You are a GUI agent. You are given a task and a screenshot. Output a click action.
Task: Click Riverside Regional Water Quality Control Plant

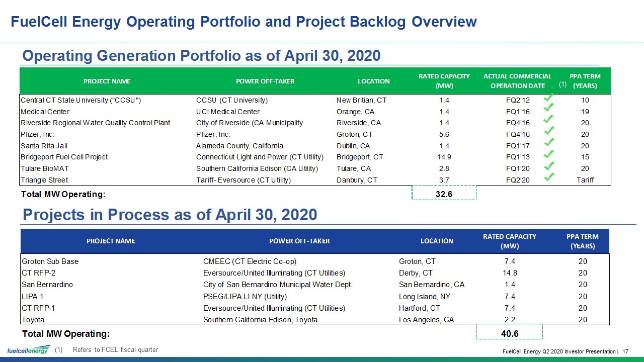[x=96, y=123]
